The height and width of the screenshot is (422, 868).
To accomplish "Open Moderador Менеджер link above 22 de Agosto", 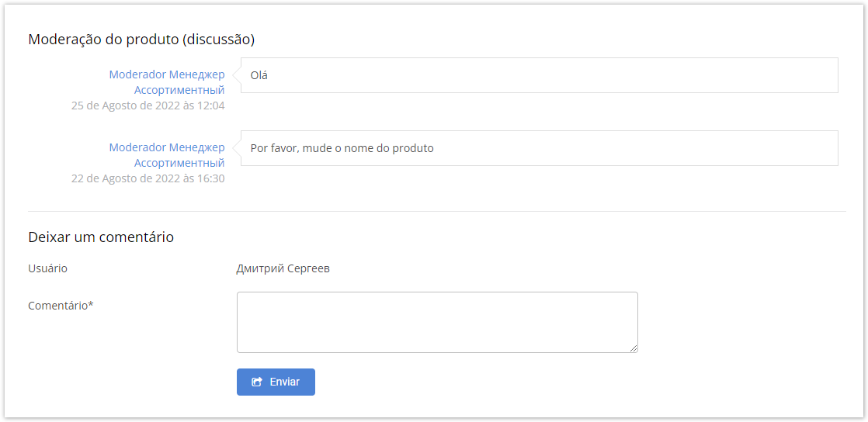I will (x=167, y=147).
